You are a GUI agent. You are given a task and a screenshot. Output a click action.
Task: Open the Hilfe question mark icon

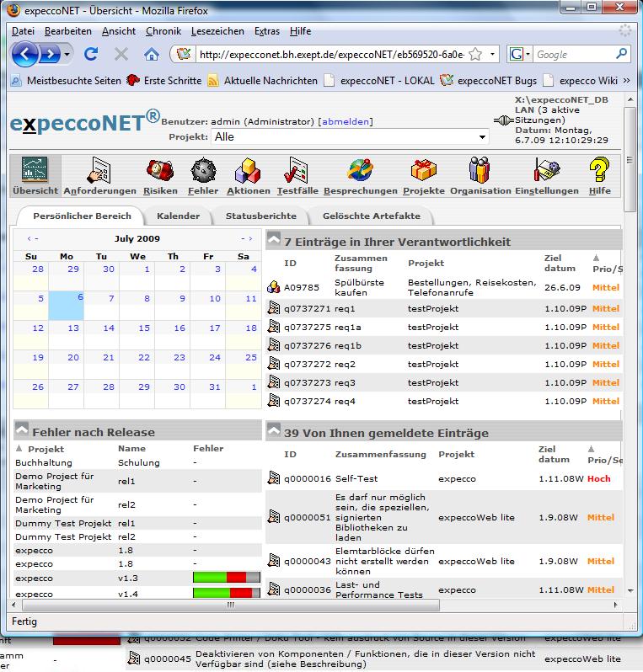pyautogui.click(x=599, y=172)
